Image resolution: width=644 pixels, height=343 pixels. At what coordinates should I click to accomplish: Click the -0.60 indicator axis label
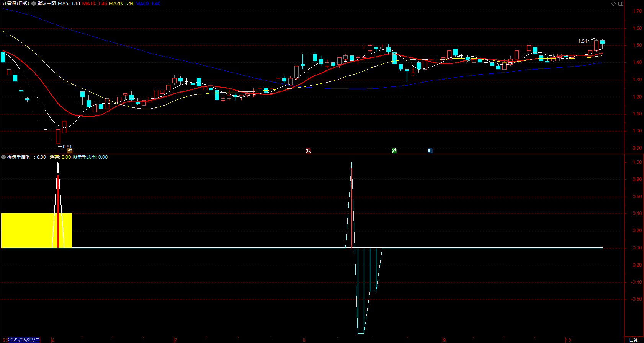coord(636,299)
